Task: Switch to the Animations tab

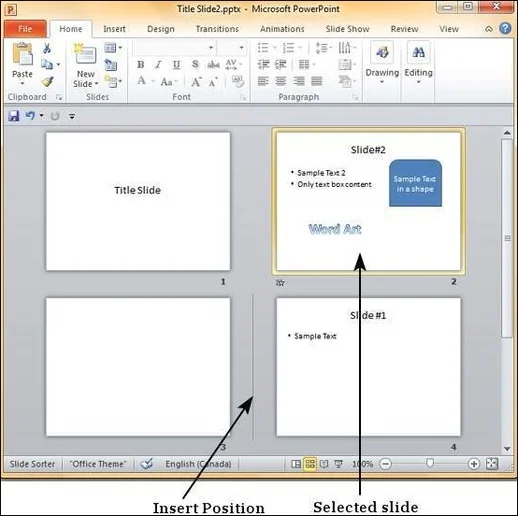Action: coord(282,29)
